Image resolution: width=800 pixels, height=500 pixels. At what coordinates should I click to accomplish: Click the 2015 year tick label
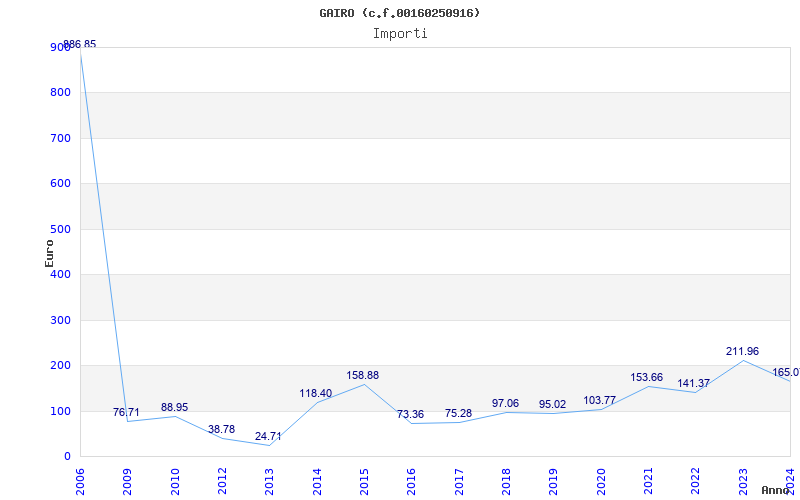364,482
